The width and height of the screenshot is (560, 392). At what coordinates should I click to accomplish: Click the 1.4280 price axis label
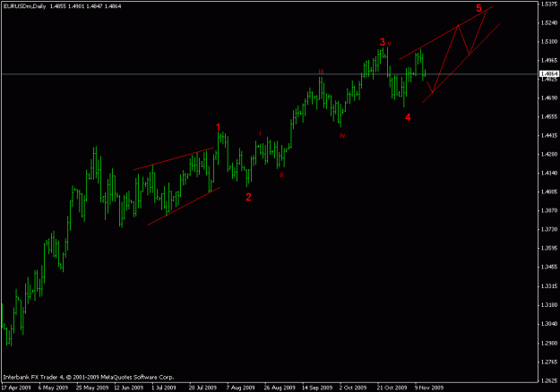[549, 155]
